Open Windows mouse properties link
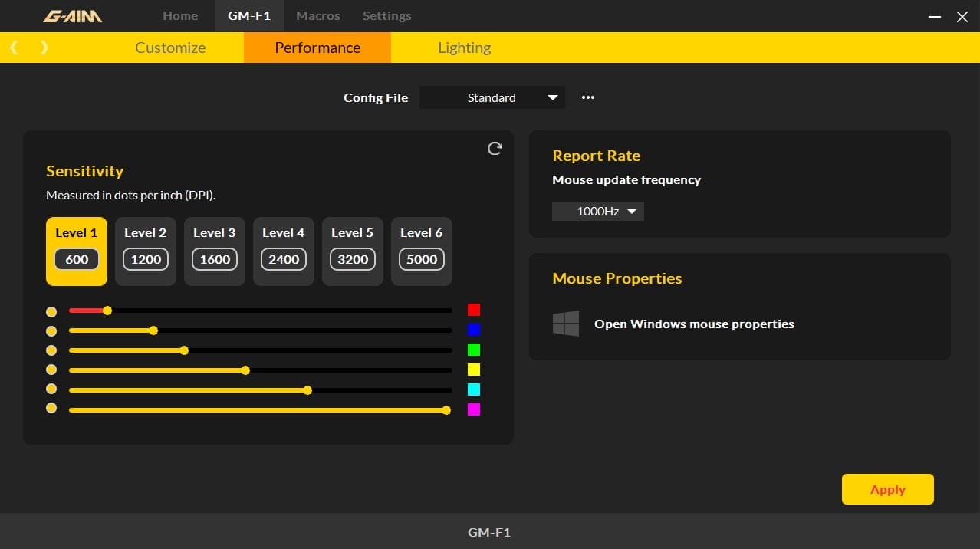This screenshot has height=549, width=980. click(x=694, y=324)
